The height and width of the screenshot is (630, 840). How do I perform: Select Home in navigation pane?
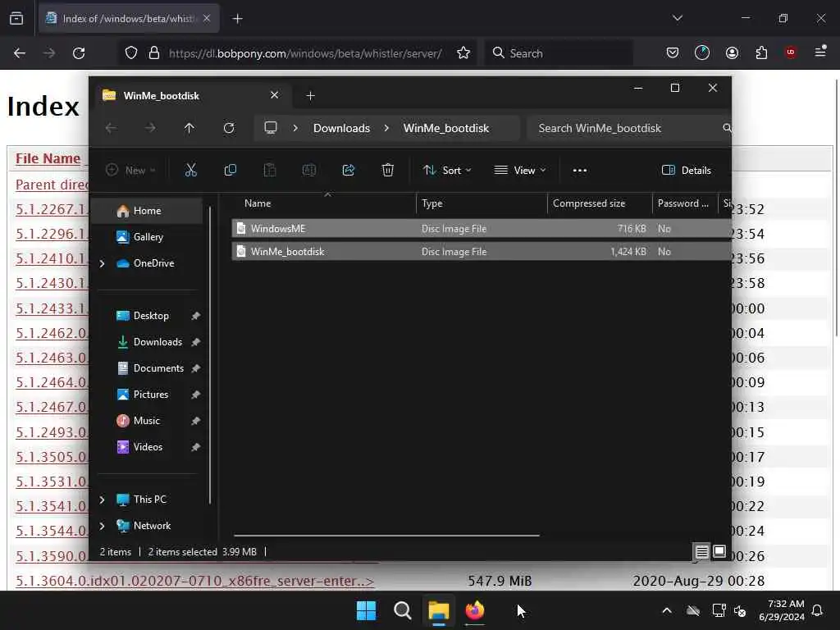click(x=148, y=211)
